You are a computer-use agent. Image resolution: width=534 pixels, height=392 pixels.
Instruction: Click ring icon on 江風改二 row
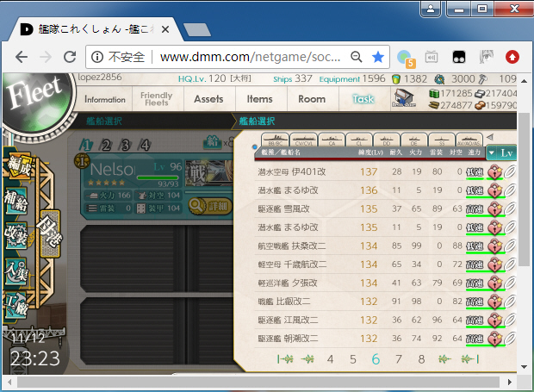[x=510, y=320]
